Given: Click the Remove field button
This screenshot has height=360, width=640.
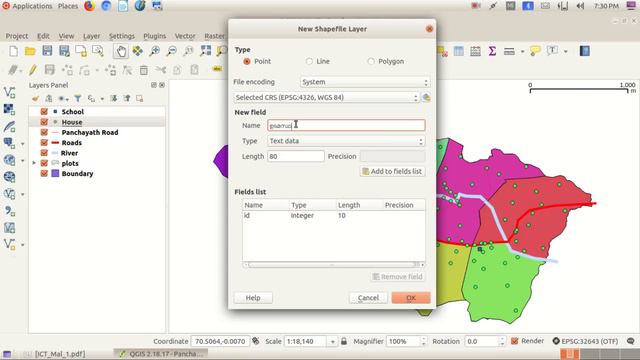Looking at the screenshot, I should tap(398, 277).
